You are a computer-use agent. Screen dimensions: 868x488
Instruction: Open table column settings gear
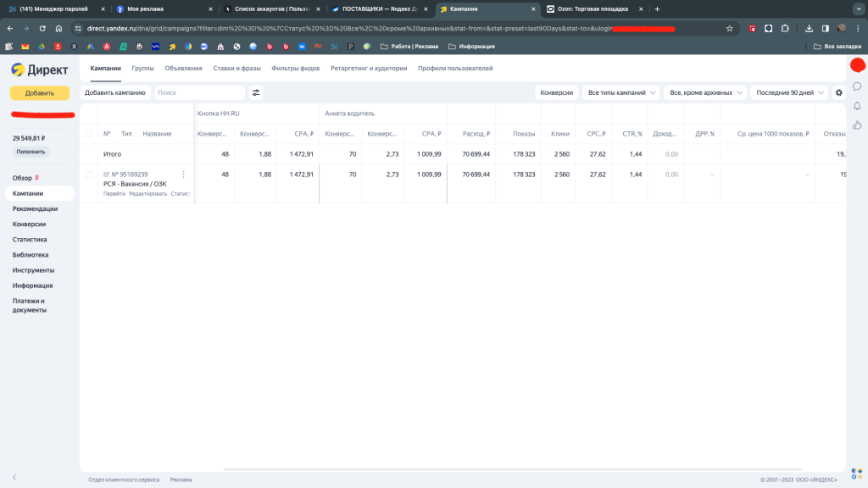click(x=839, y=92)
